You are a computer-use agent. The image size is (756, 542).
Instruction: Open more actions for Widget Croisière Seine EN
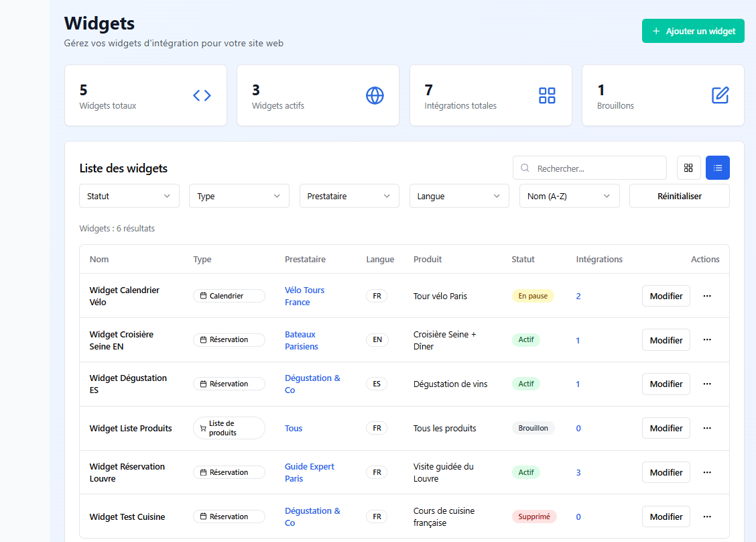click(706, 340)
